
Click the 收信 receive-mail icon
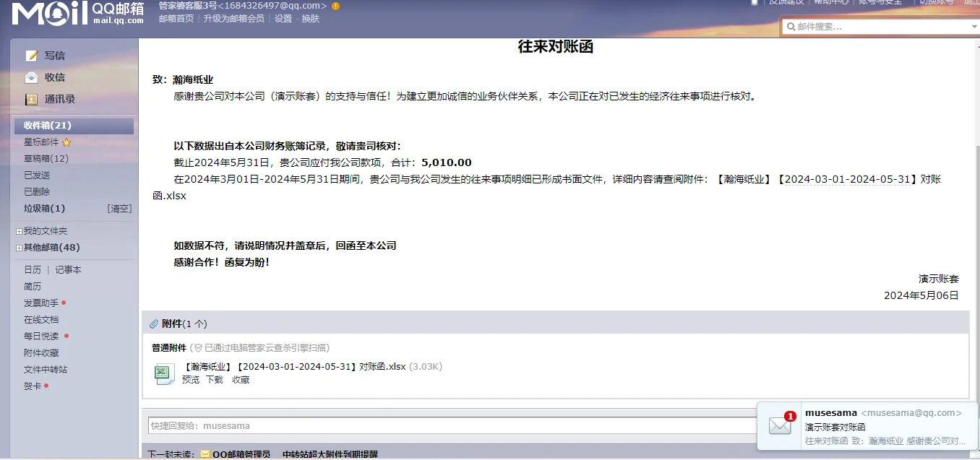(x=30, y=77)
